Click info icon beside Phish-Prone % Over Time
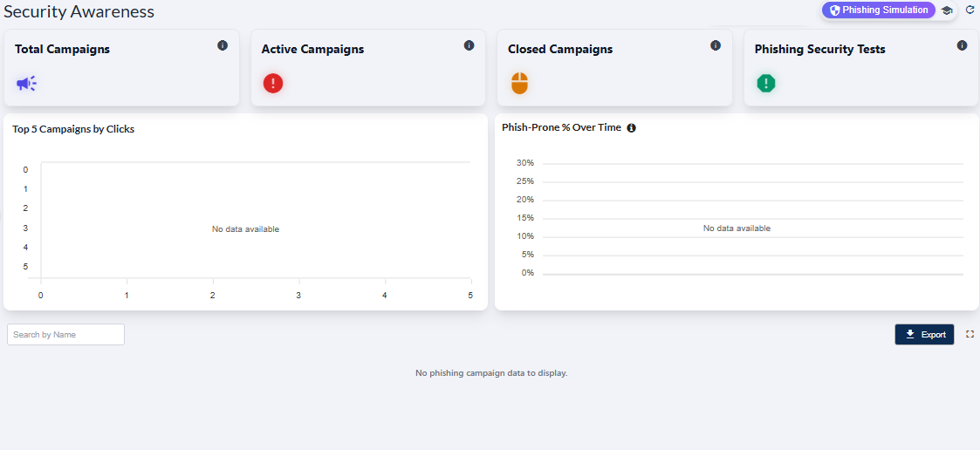This screenshot has height=450, width=980. 632,128
